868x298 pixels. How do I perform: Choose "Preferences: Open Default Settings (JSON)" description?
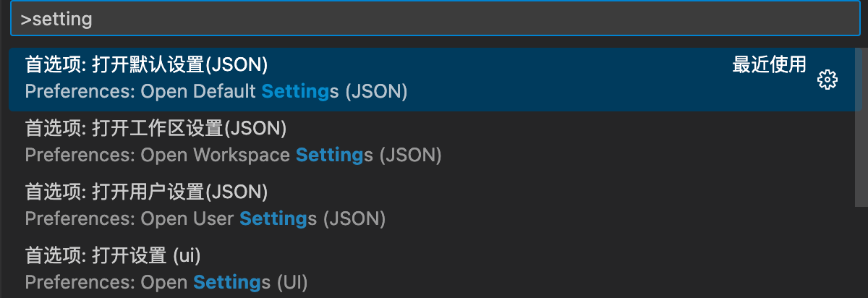click(216, 92)
